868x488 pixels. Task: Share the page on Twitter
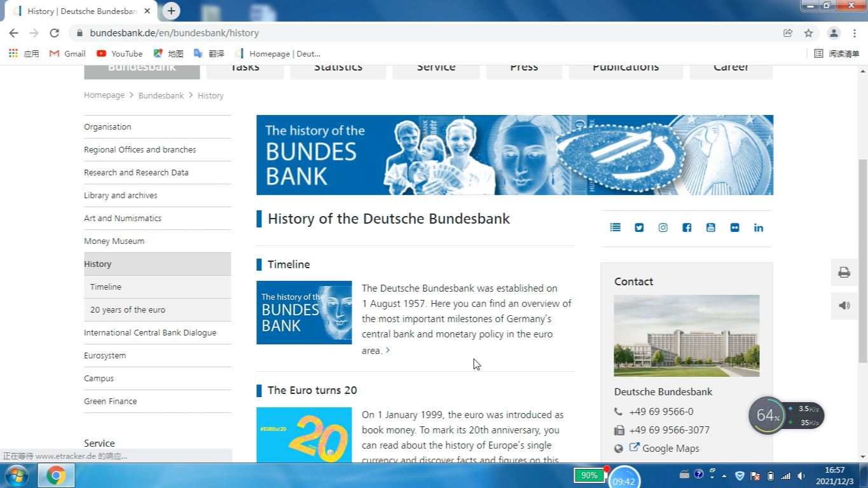pos(639,227)
